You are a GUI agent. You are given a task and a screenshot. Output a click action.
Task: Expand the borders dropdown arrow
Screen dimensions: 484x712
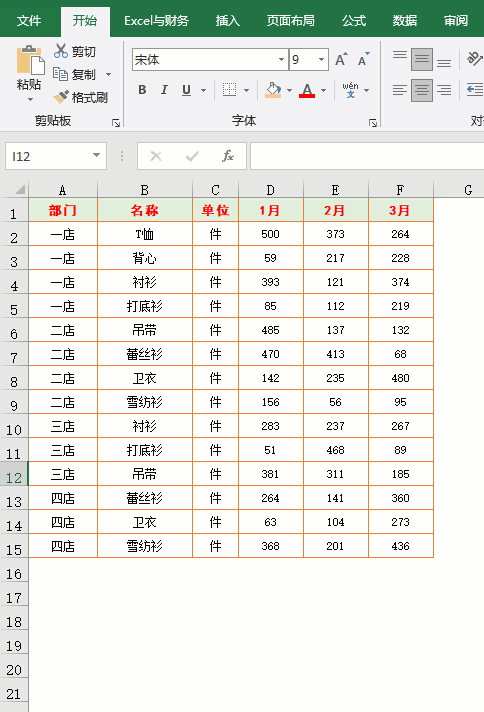pos(246,90)
